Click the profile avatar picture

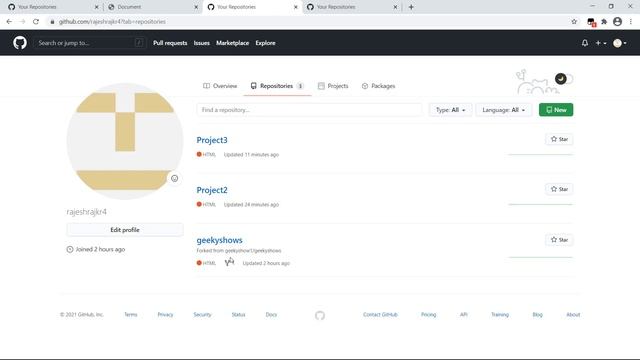coord(125,141)
